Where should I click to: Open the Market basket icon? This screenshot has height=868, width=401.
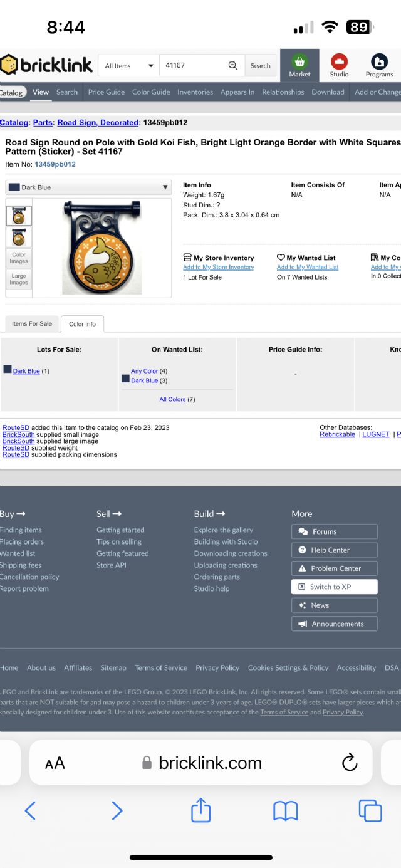(x=299, y=65)
